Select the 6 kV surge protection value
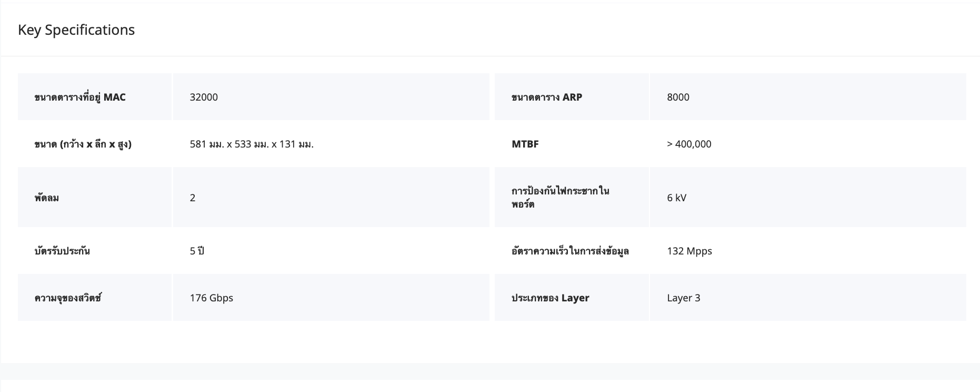The width and height of the screenshot is (980, 392). click(676, 198)
